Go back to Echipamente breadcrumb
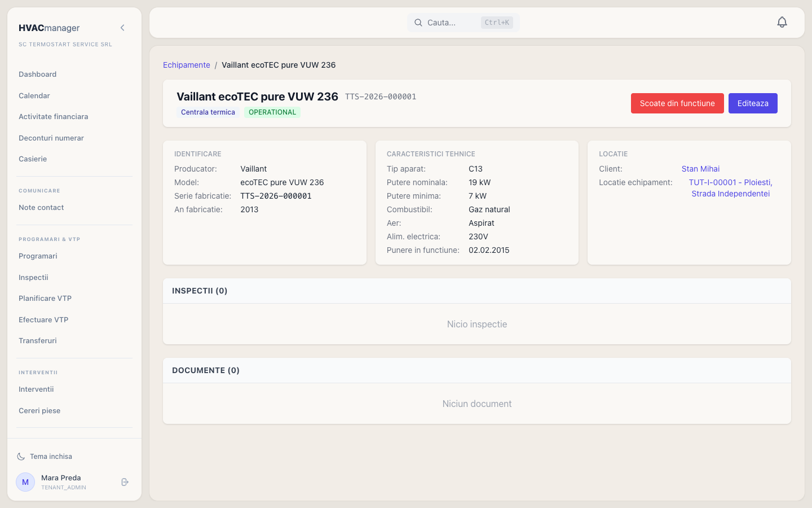 point(187,65)
